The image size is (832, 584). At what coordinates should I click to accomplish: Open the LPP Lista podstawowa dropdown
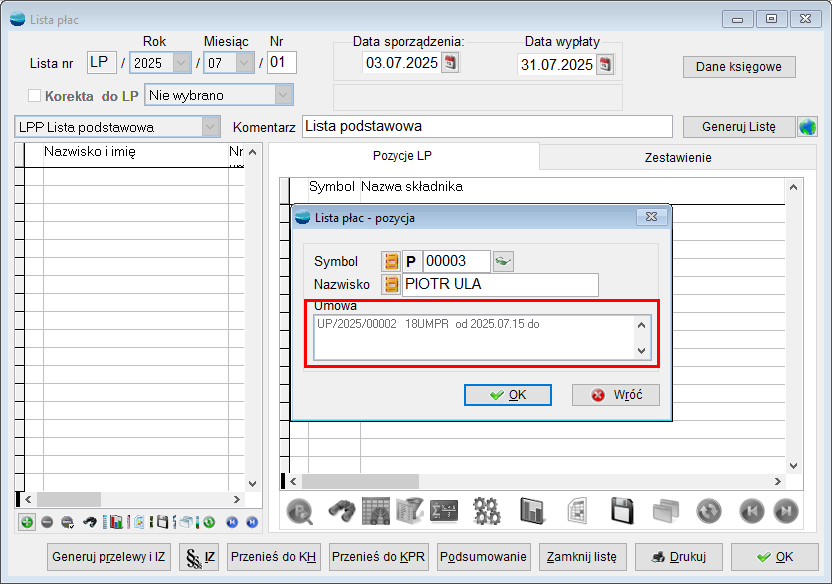210,127
